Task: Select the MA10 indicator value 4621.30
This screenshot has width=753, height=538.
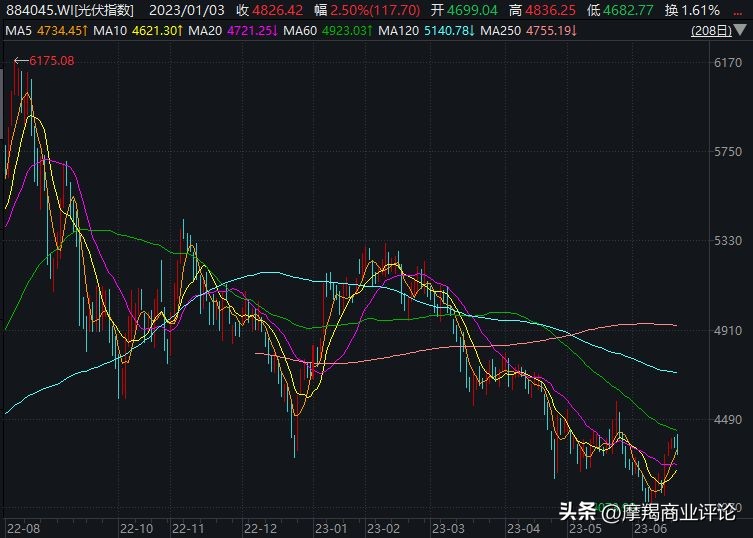Action: [x=154, y=31]
